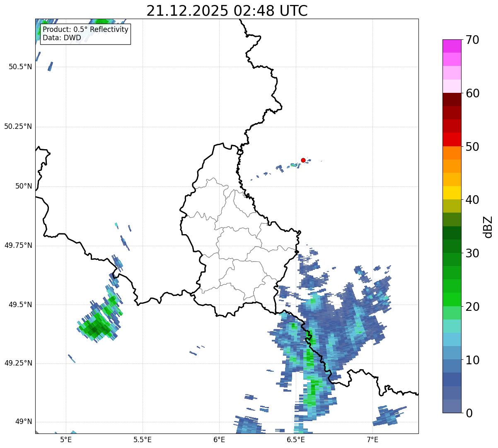Click the latitude label 49°N

[x=24, y=422]
